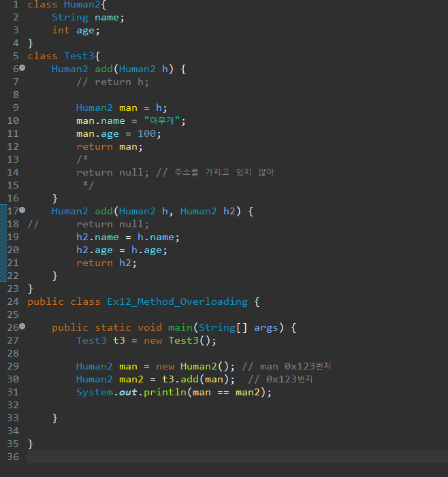Image resolution: width=448 pixels, height=477 pixels.
Task: Click 'Human2 man = h;' statement
Action: [121, 108]
